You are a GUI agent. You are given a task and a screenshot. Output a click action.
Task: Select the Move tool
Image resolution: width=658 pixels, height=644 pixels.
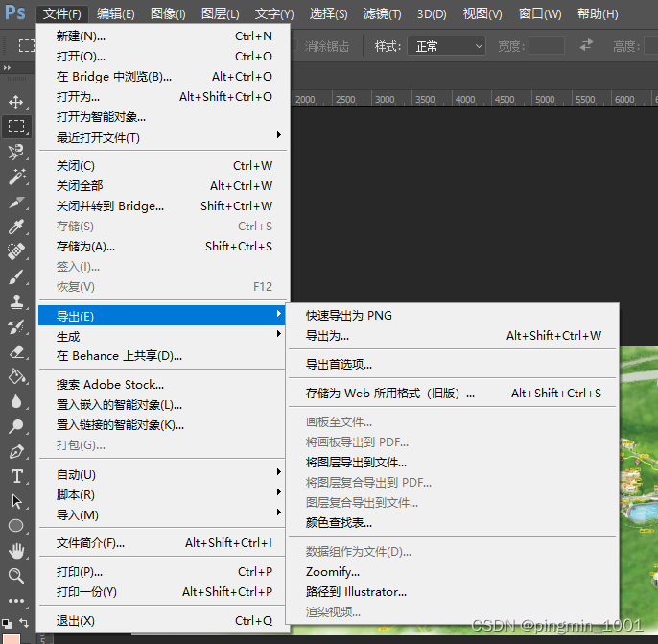[x=16, y=102]
